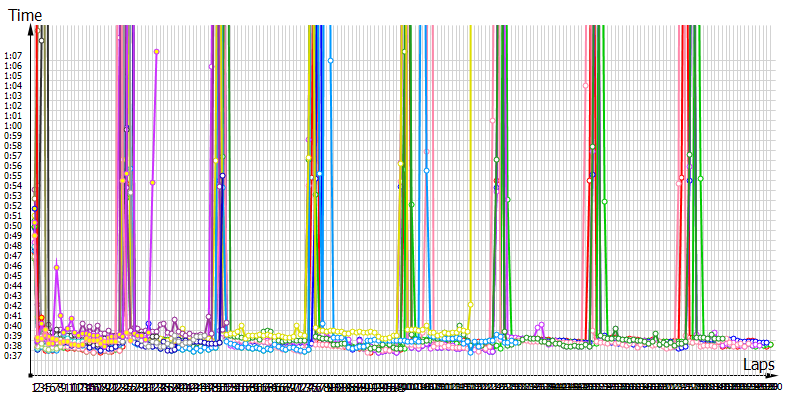Select the 0:45 time axis label

13,276
